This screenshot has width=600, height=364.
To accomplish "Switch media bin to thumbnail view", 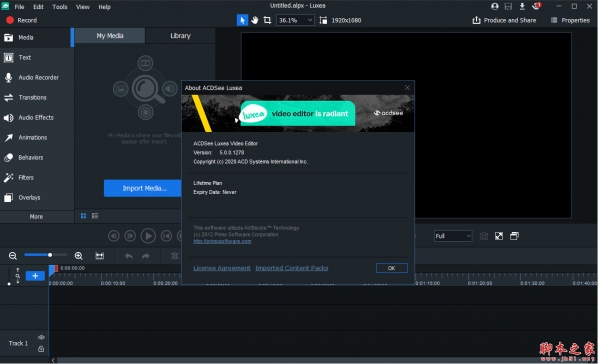I will tap(83, 216).
